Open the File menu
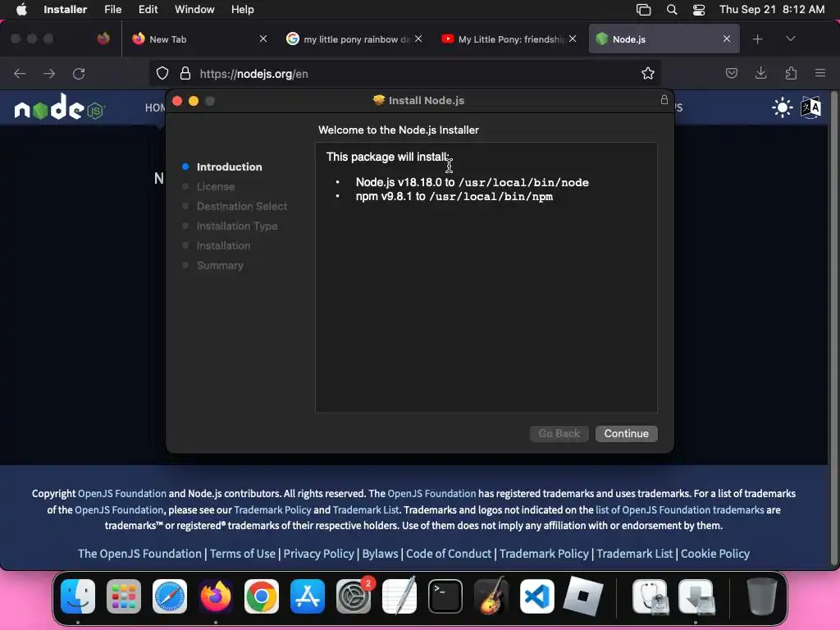Image resolution: width=840 pixels, height=630 pixels. 113,9
